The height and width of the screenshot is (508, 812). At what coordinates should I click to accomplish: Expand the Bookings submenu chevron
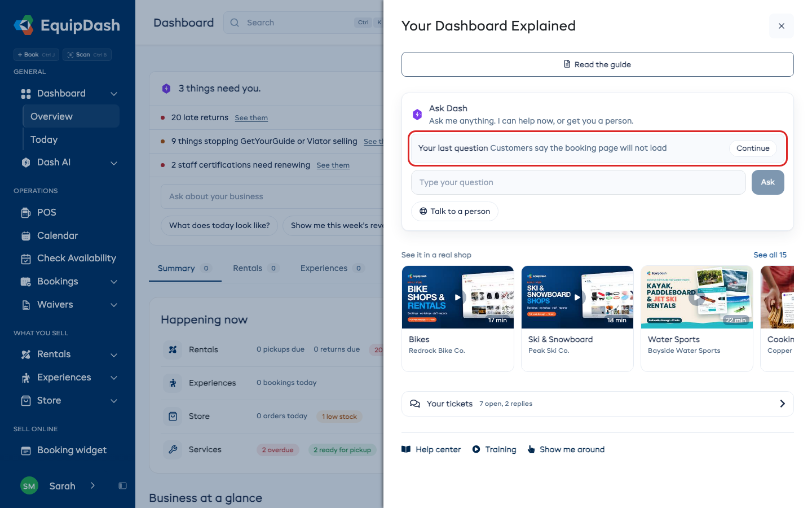pos(114,282)
